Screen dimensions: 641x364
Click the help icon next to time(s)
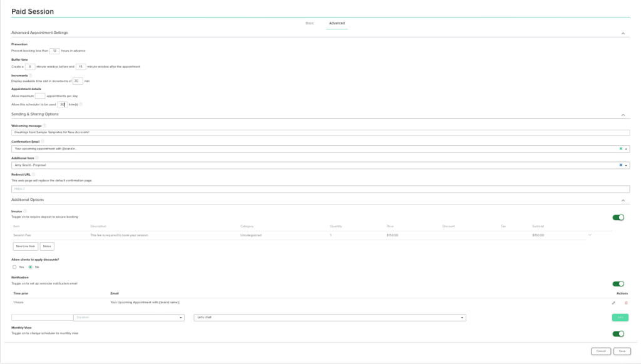(x=81, y=104)
